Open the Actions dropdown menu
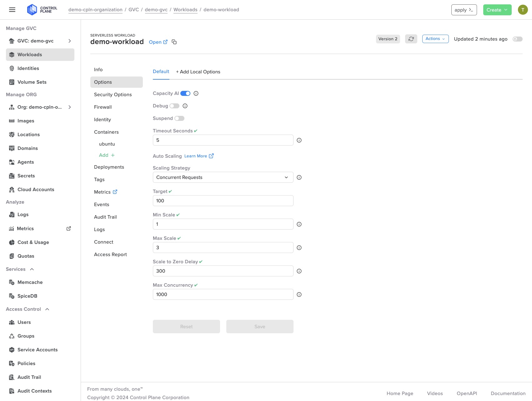The image size is (532, 401). tap(435, 39)
